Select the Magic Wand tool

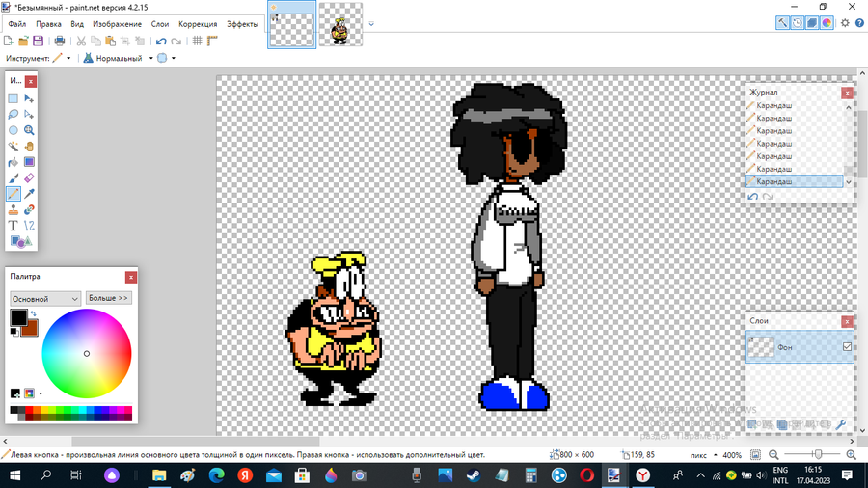coord(14,146)
